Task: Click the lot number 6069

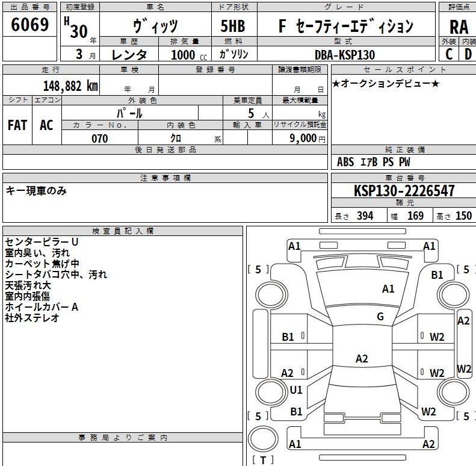Action: (x=29, y=25)
